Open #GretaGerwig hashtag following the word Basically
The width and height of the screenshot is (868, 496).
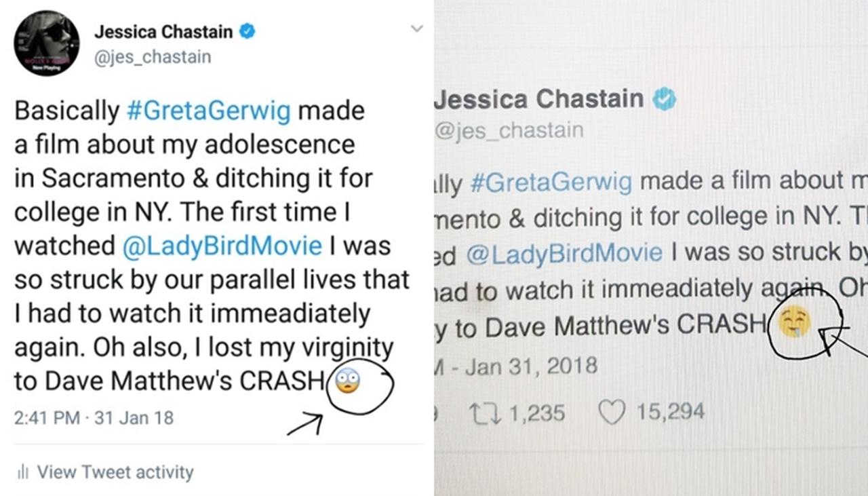click(x=210, y=111)
